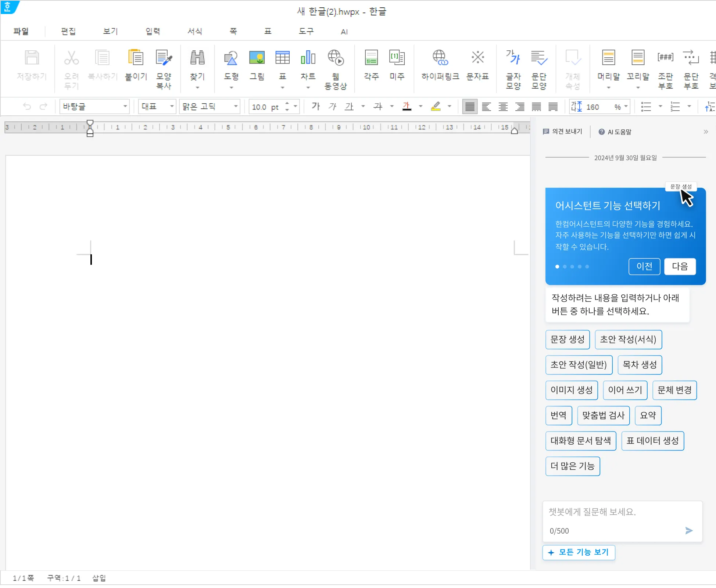716x588 pixels.
Task: Open the 도구 menu
Action: coord(306,32)
